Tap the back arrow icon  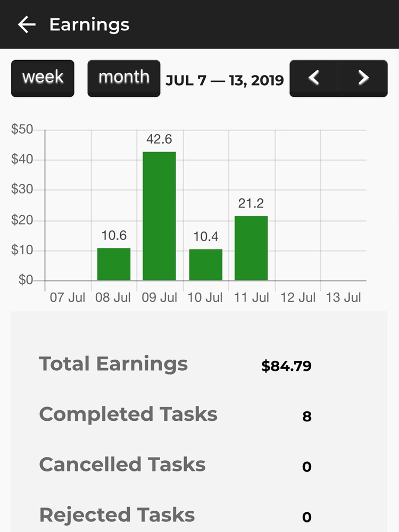[26, 24]
